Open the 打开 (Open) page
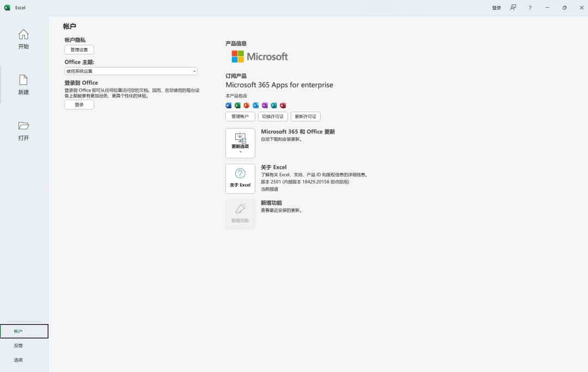 pyautogui.click(x=23, y=131)
